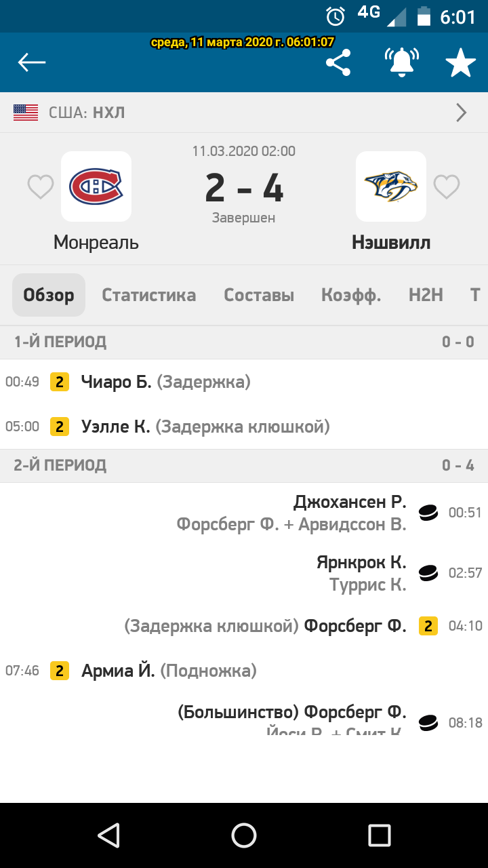The width and height of the screenshot is (488, 868).
Task: Toggle the favorite star for this match
Action: click(x=461, y=63)
